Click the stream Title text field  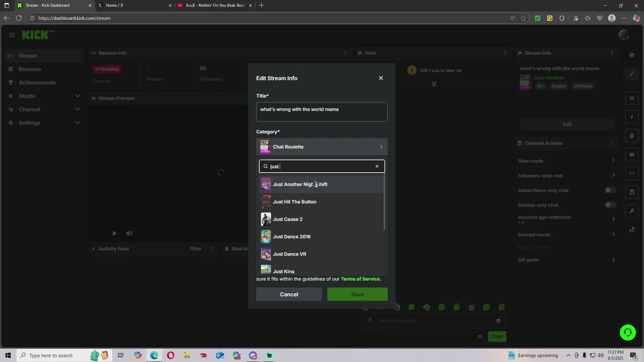(322, 112)
